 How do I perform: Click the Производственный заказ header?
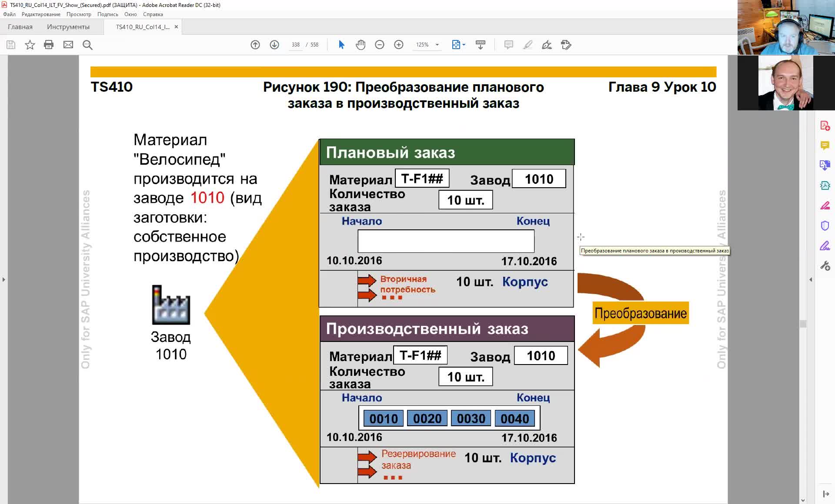click(447, 328)
